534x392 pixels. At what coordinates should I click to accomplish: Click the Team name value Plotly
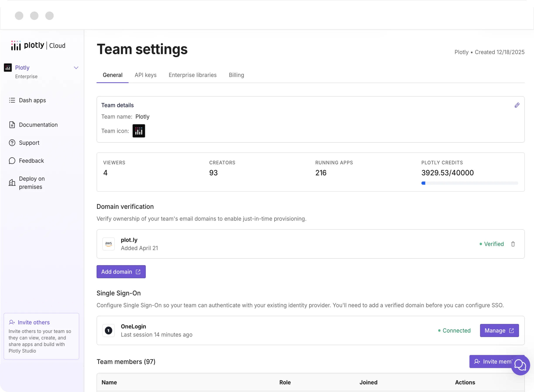click(x=142, y=117)
